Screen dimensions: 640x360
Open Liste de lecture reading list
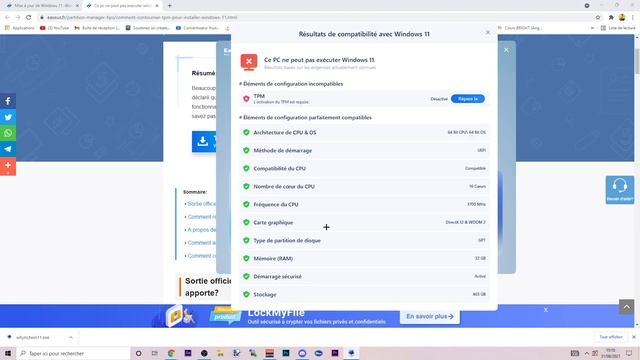click(x=618, y=28)
